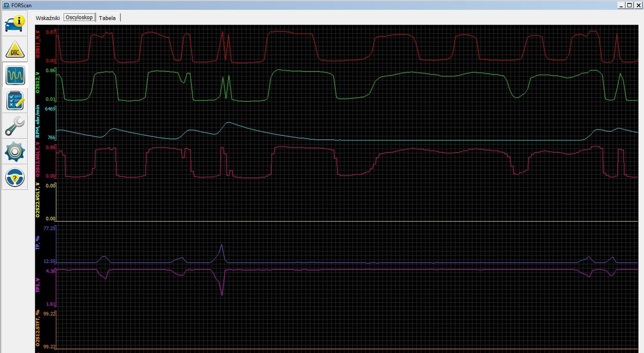The width and height of the screenshot is (644, 353).
Task: Open the wrench service functions section
Action: pos(15,126)
